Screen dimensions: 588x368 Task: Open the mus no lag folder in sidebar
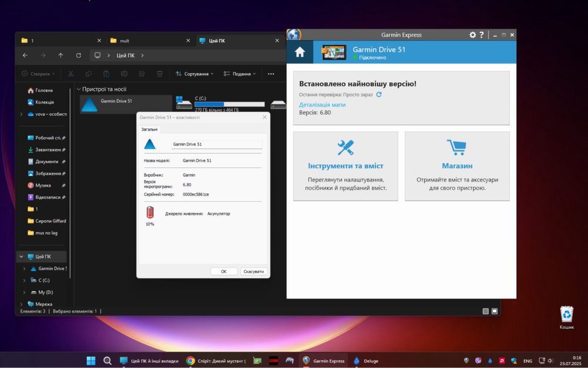(x=43, y=233)
